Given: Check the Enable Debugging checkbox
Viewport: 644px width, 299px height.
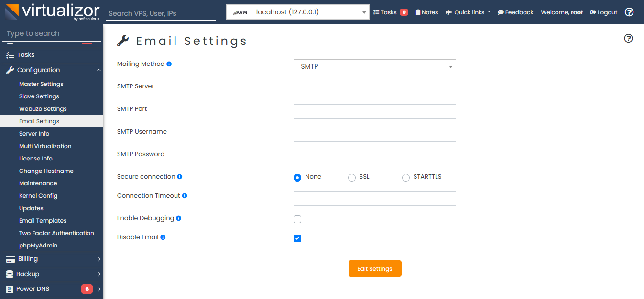Looking at the screenshot, I should [297, 219].
